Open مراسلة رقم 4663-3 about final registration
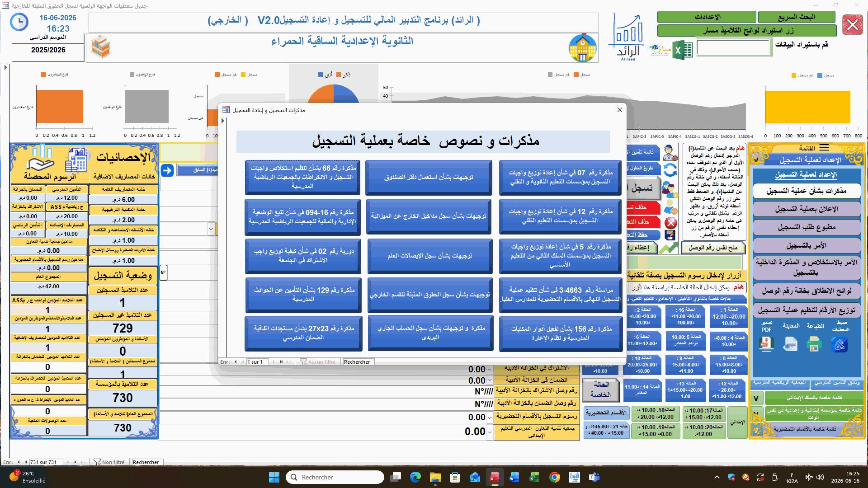 click(x=560, y=295)
